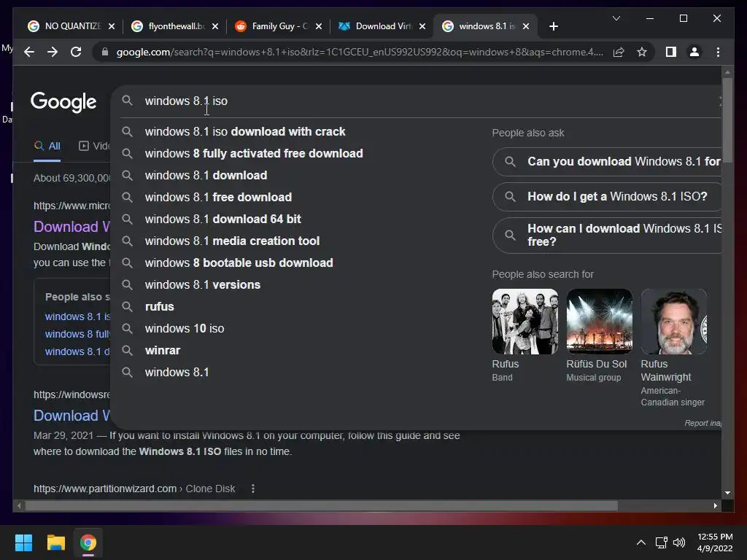
Task: Open the Windows Start menu
Action: 23,542
